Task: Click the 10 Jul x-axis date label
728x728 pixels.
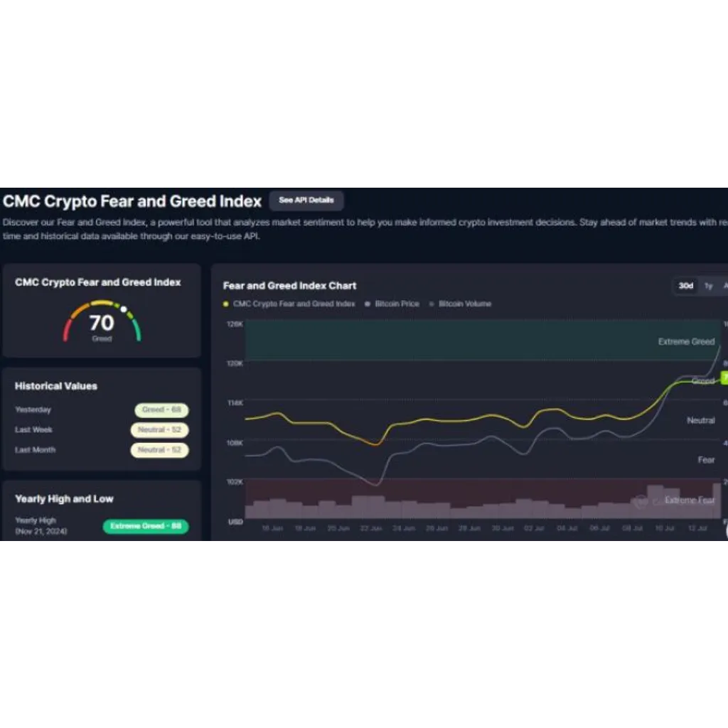Action: [665, 528]
